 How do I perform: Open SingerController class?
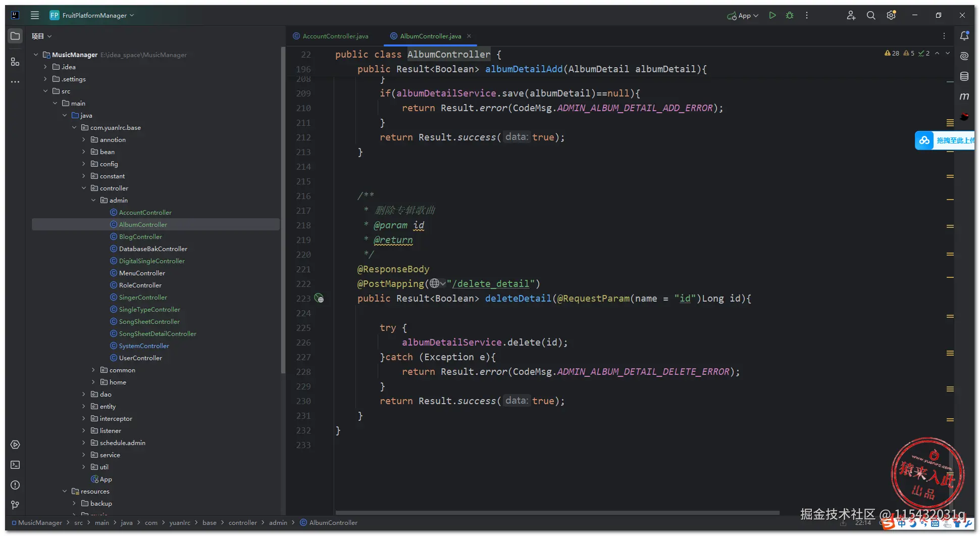click(143, 297)
